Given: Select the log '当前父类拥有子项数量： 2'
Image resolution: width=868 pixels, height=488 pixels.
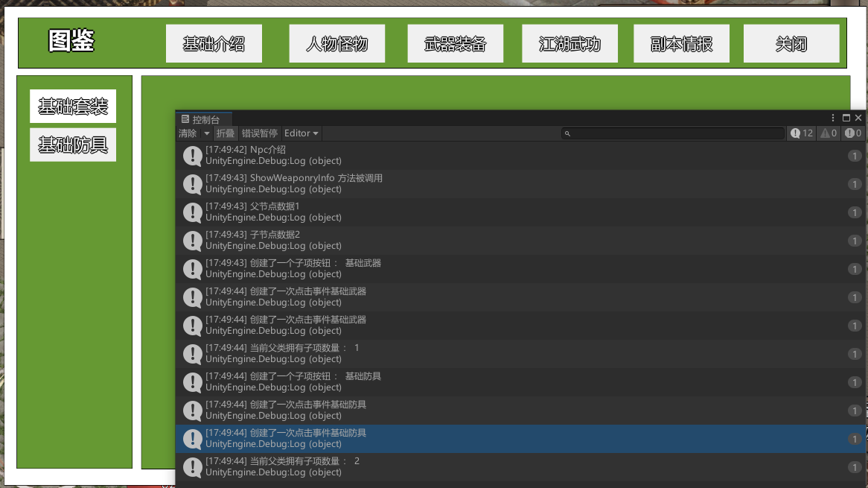Looking at the screenshot, I should pos(520,467).
